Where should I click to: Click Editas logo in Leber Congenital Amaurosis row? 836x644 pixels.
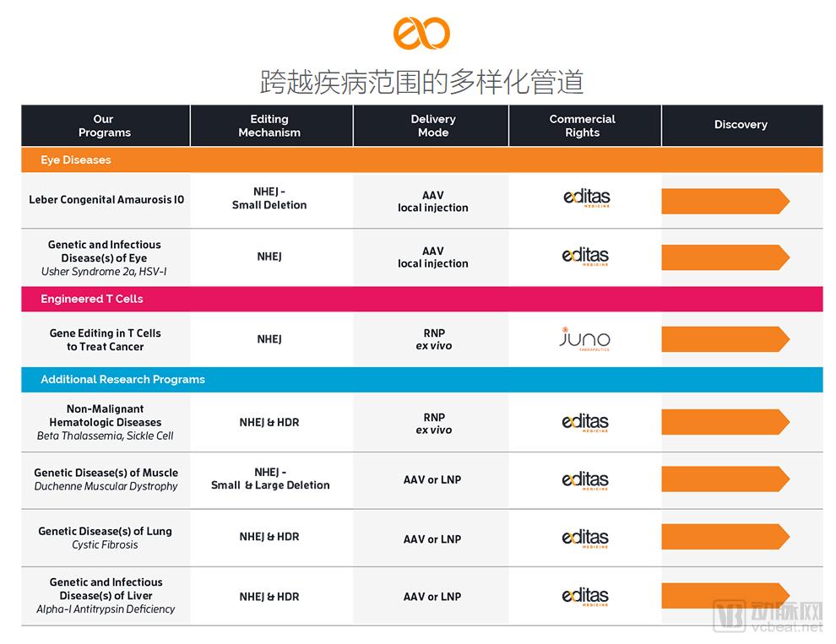click(x=585, y=199)
